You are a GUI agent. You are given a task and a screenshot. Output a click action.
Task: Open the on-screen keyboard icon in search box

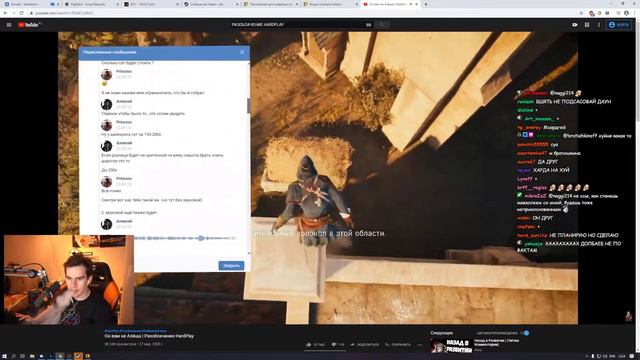click(369, 25)
